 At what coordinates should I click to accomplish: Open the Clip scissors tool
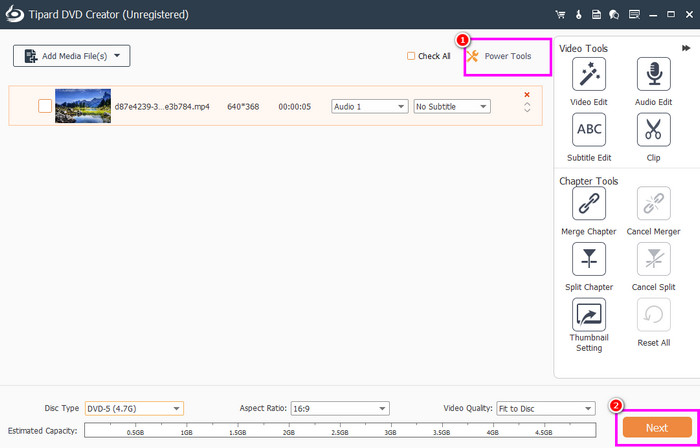(x=654, y=130)
